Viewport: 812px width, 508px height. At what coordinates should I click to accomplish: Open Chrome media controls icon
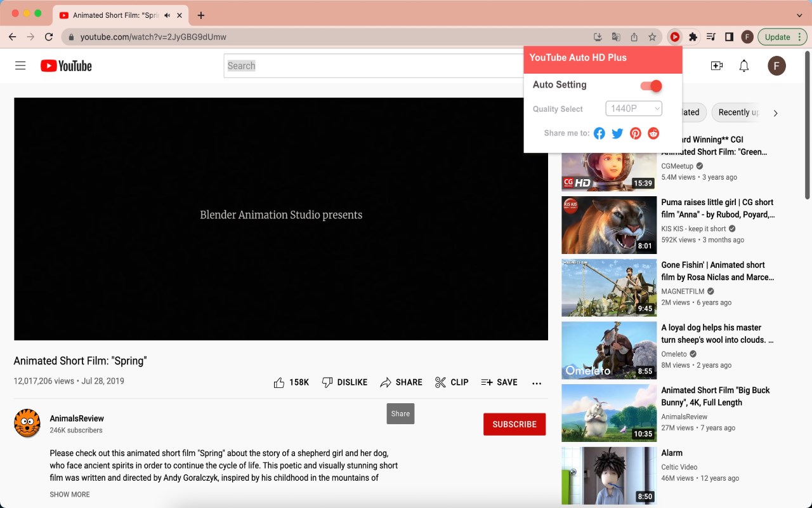point(711,37)
